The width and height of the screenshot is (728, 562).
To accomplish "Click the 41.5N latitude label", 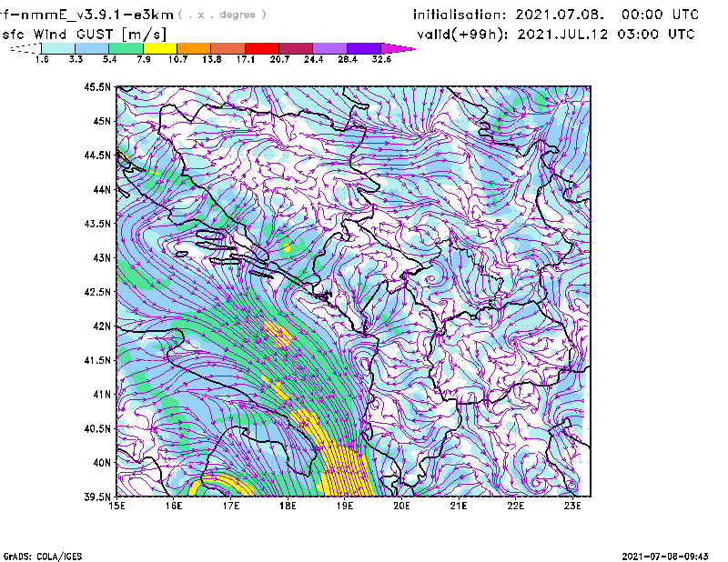I will 97,360.
